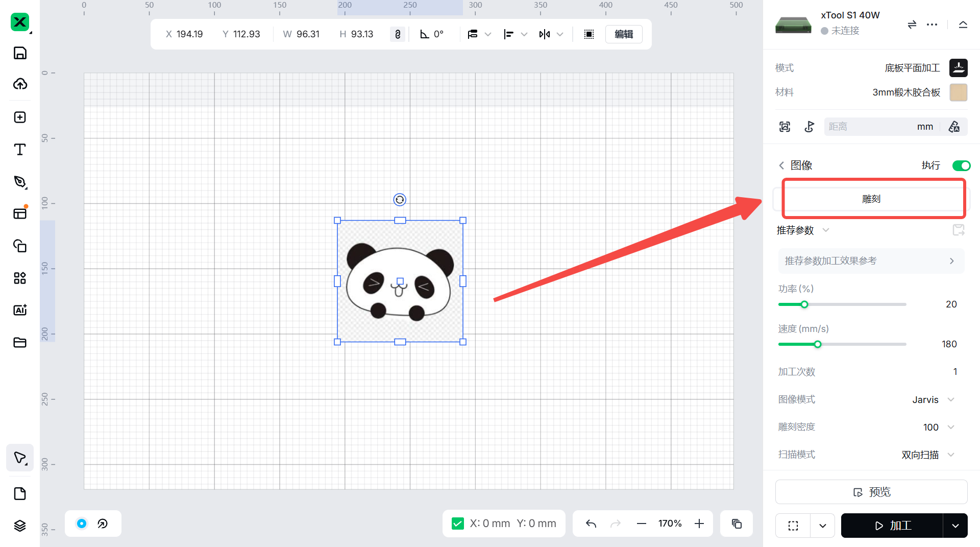This screenshot has width=980, height=547.
Task: Select the Pen drawing tool
Action: (20, 182)
